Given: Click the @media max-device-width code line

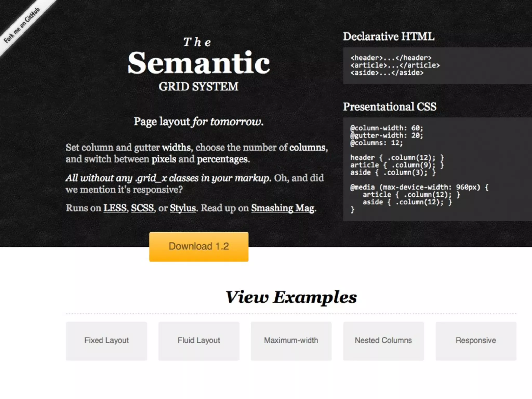Looking at the screenshot, I should (x=419, y=187).
